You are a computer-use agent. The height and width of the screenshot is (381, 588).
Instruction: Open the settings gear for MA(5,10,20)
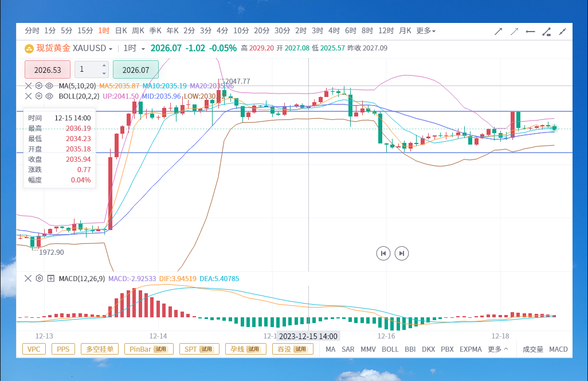click(38, 85)
